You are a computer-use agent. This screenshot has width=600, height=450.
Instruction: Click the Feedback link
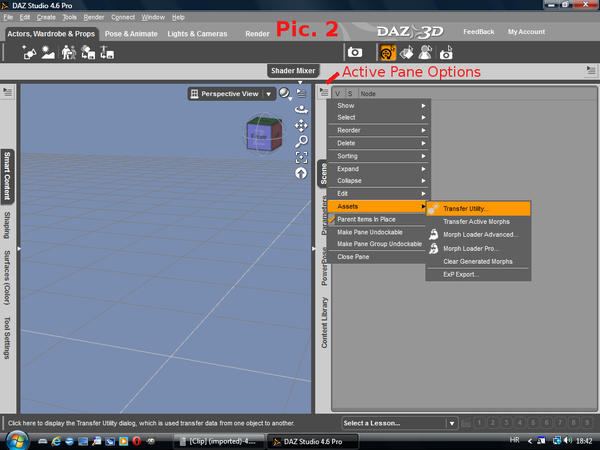(x=479, y=32)
